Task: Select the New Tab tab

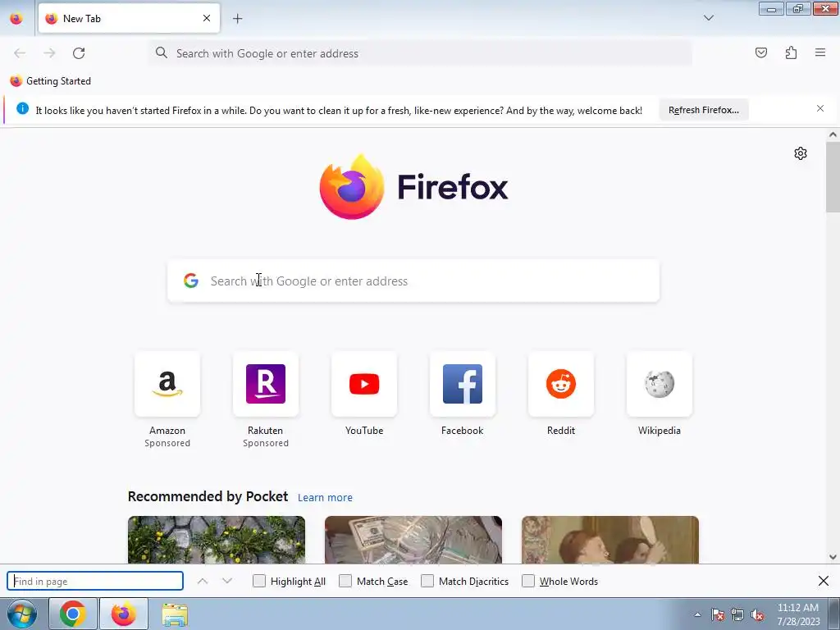Action: 129,18
